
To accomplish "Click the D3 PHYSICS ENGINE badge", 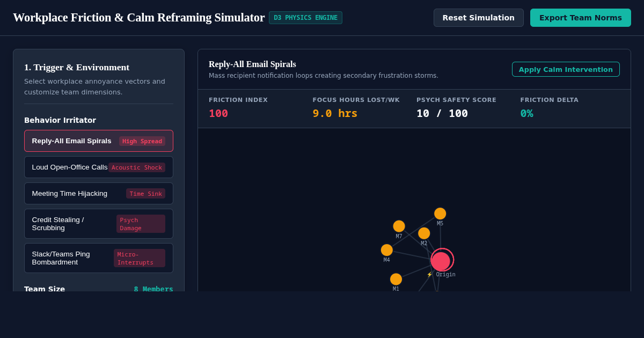I will tap(305, 18).
